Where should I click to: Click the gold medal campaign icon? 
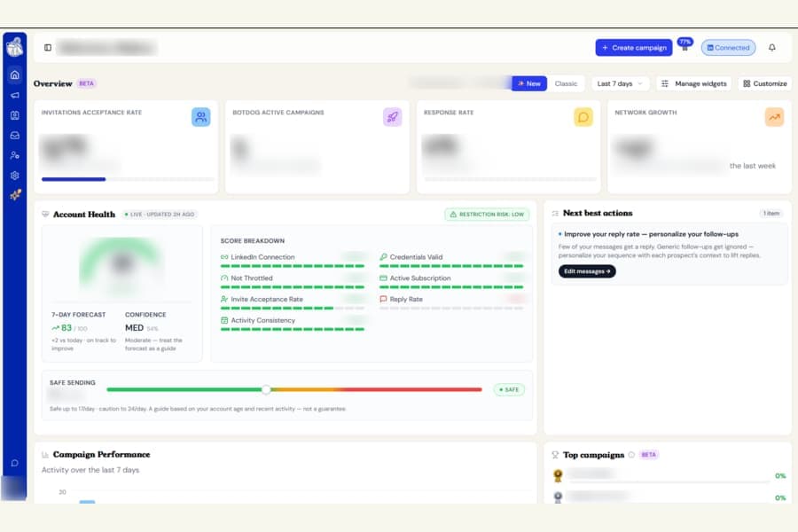[558, 475]
